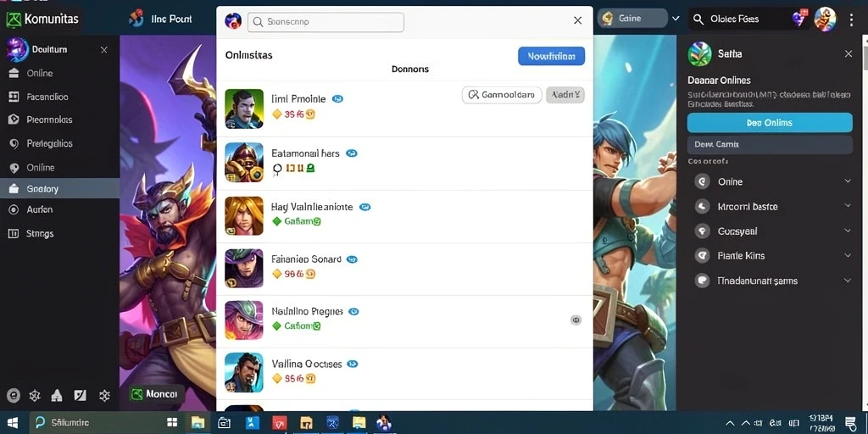The image size is (868, 434).
Task: Click the round grey icon in Nalinino Pregnes row
Action: pyautogui.click(x=576, y=320)
